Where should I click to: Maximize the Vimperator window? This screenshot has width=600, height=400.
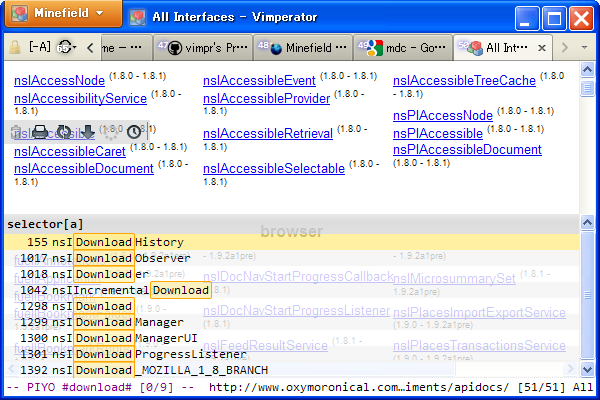554,18
